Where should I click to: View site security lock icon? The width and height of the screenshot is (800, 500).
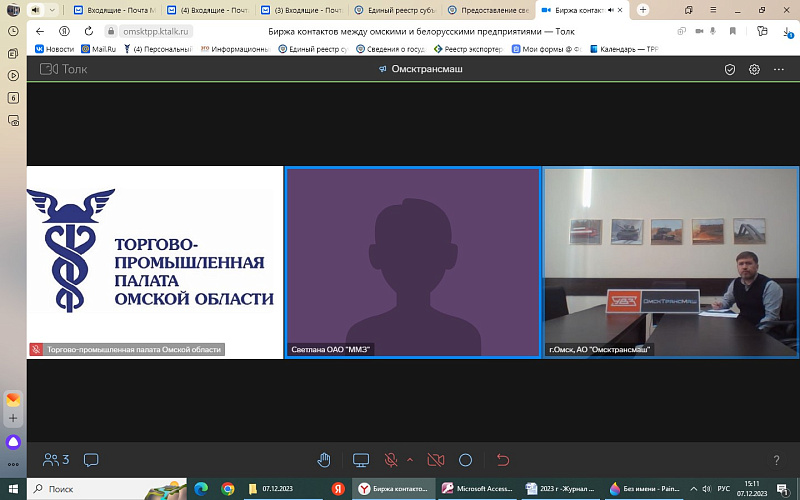coord(111,31)
